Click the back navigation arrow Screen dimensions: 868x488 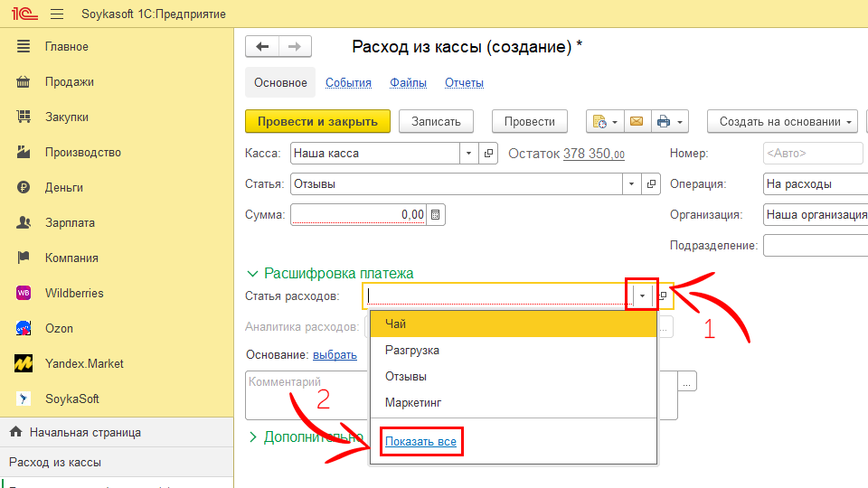[x=262, y=47]
